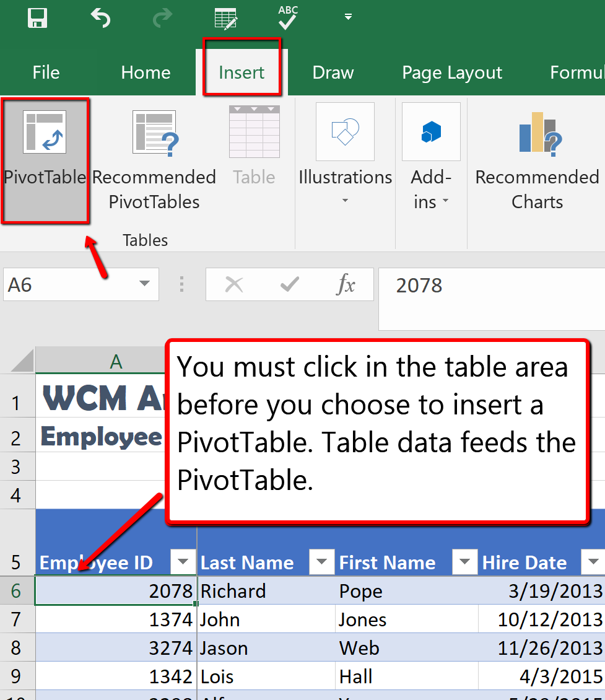
Task: Click the Select All corner triangle
Action: (22, 361)
